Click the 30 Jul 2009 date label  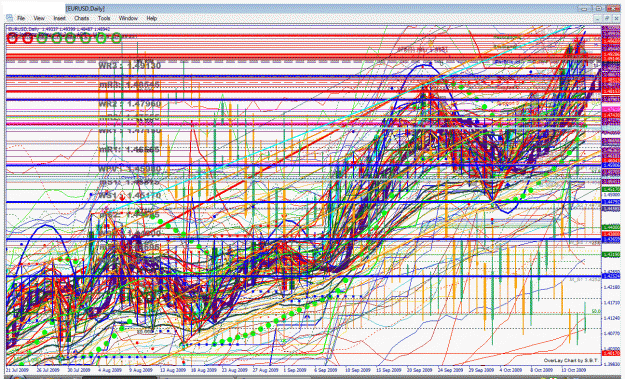(79, 370)
